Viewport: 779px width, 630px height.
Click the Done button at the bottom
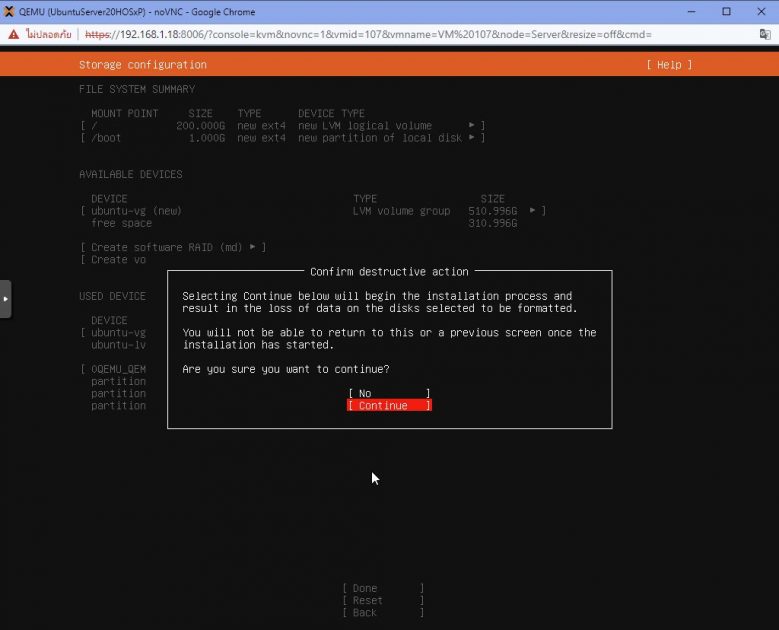tap(383, 588)
